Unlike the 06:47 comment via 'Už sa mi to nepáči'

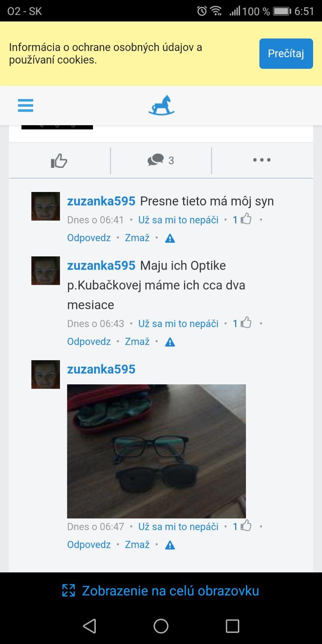pyautogui.click(x=178, y=526)
